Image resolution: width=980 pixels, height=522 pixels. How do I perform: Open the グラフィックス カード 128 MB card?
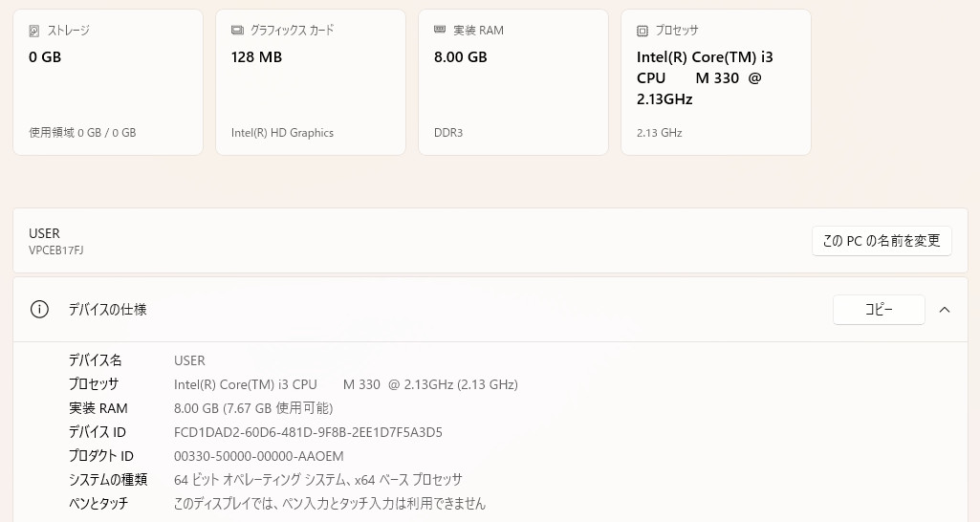coord(311,82)
